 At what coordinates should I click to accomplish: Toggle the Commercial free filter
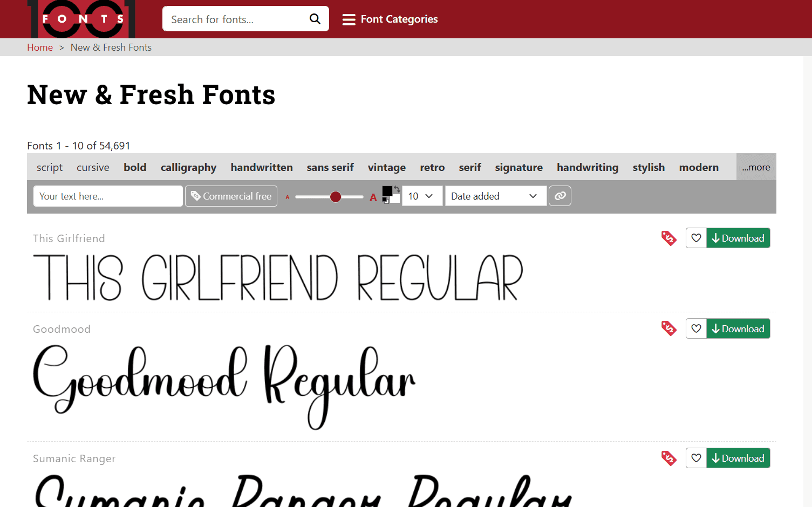(x=231, y=196)
